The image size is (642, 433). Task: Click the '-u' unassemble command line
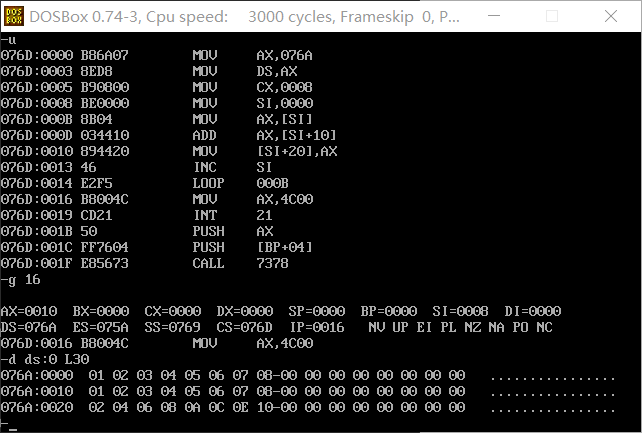(x=8, y=40)
